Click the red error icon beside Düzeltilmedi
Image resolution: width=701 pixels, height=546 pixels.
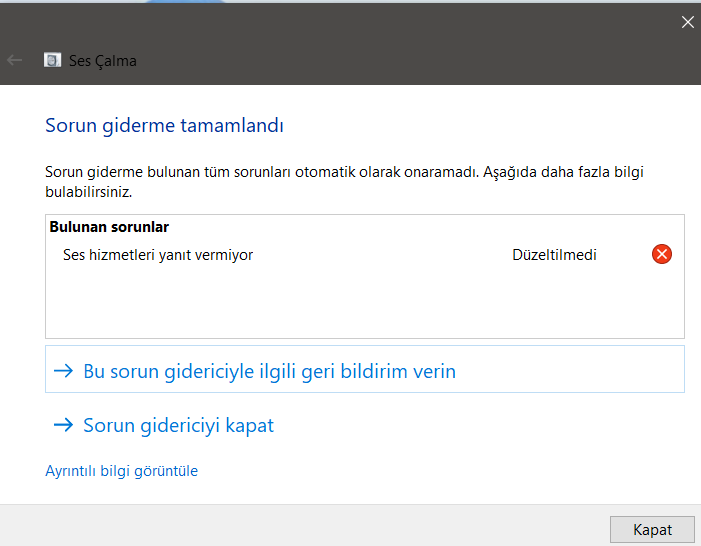662,254
